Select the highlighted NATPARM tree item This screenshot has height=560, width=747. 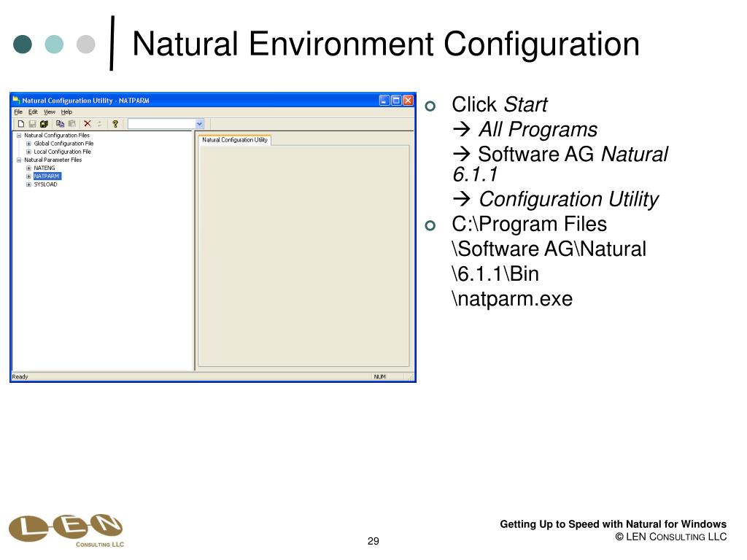[x=47, y=176]
